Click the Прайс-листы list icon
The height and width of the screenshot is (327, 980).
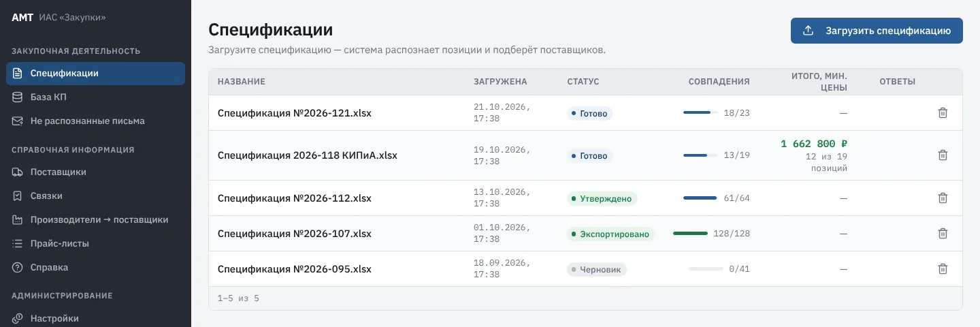18,244
